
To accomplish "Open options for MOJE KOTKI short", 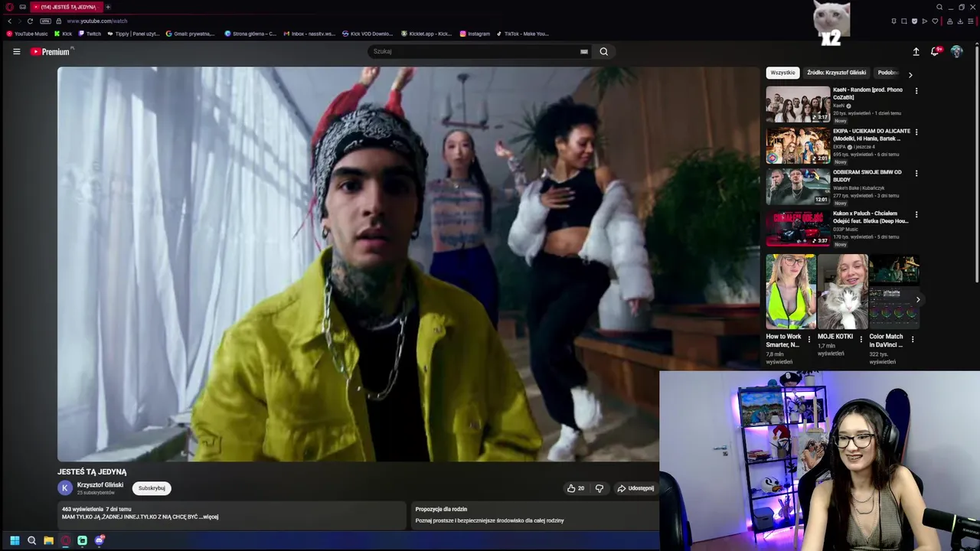I will tap(861, 339).
